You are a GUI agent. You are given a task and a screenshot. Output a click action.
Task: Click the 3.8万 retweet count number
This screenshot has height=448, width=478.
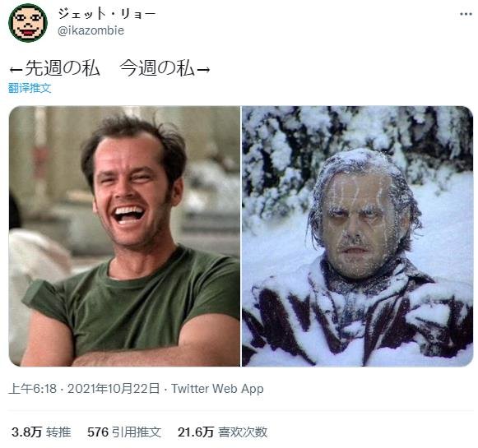[26, 432]
